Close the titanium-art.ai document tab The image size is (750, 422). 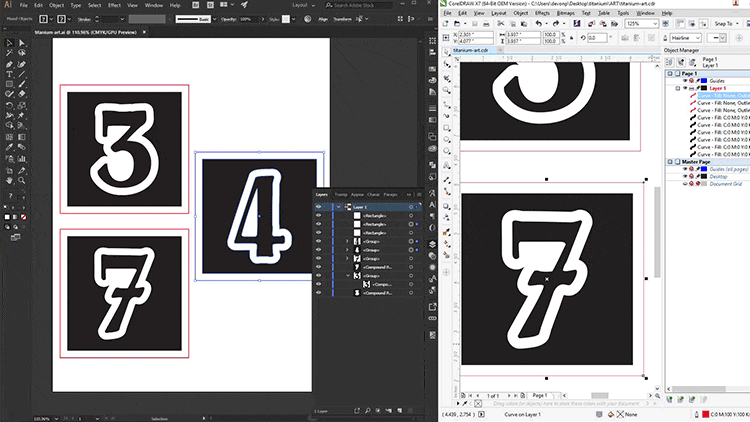pyautogui.click(x=144, y=32)
